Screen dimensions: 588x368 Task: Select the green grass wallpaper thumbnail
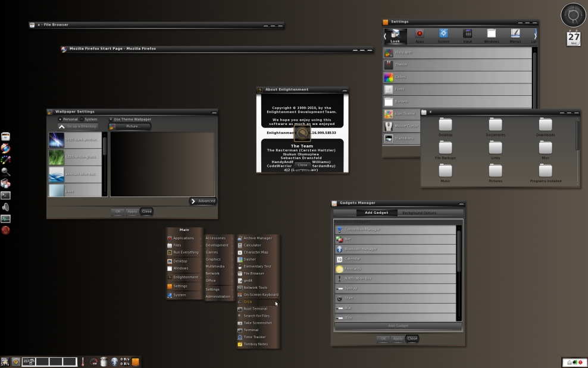click(57, 157)
